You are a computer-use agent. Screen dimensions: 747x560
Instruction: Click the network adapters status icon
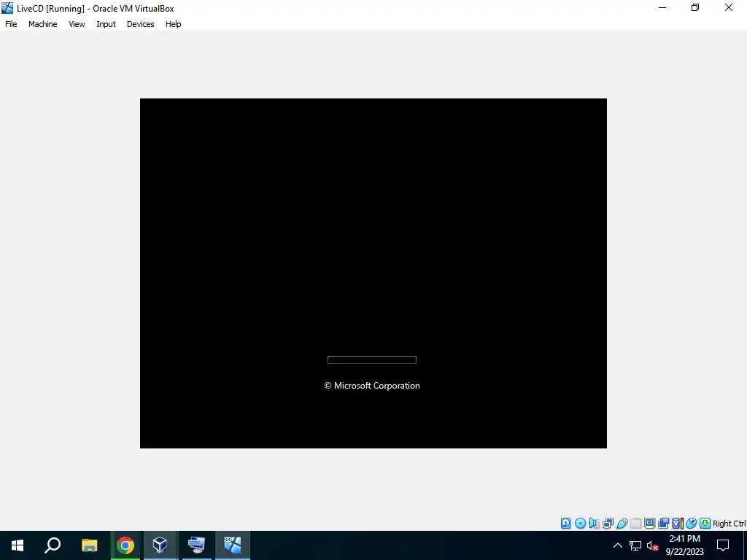point(608,524)
